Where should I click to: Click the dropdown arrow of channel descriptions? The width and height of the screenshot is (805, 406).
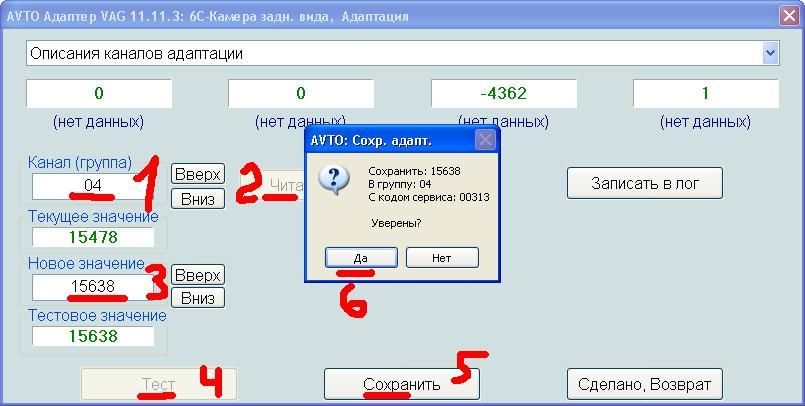(770, 53)
